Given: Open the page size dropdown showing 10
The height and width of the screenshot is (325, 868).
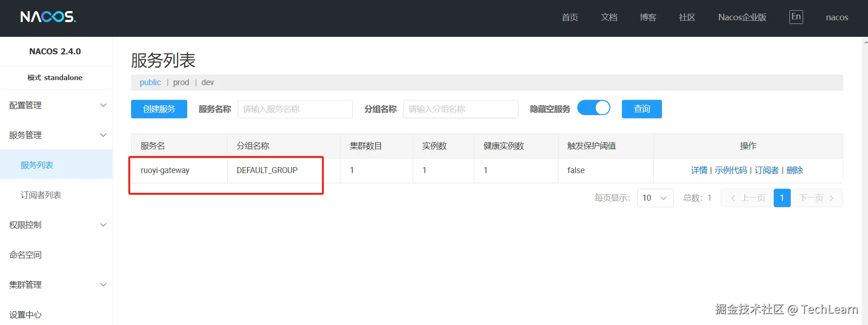Looking at the screenshot, I should click(x=655, y=198).
